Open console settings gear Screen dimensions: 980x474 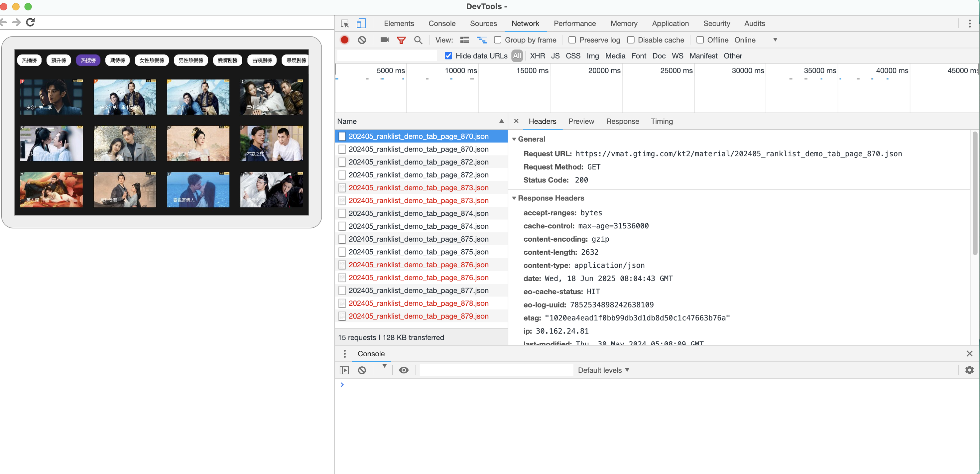pyautogui.click(x=969, y=370)
